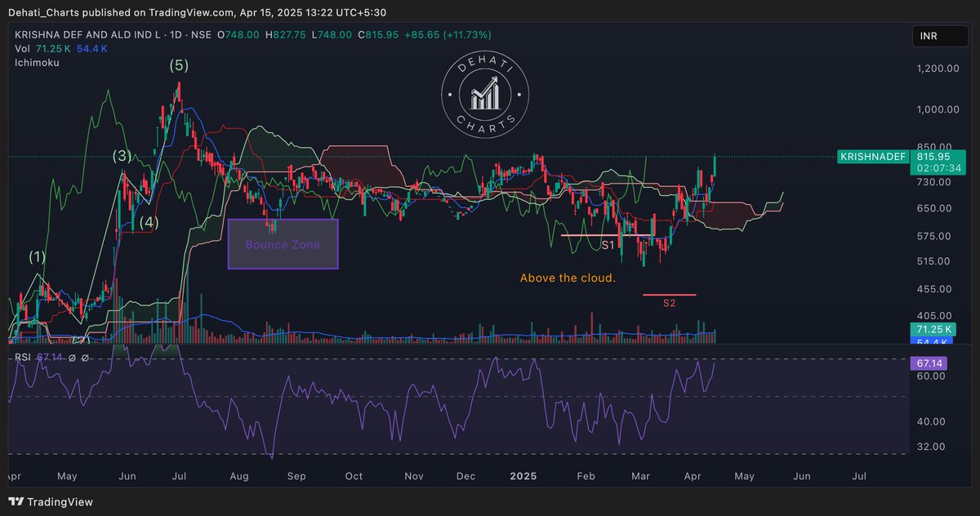Click the TradingView logo

(51, 502)
